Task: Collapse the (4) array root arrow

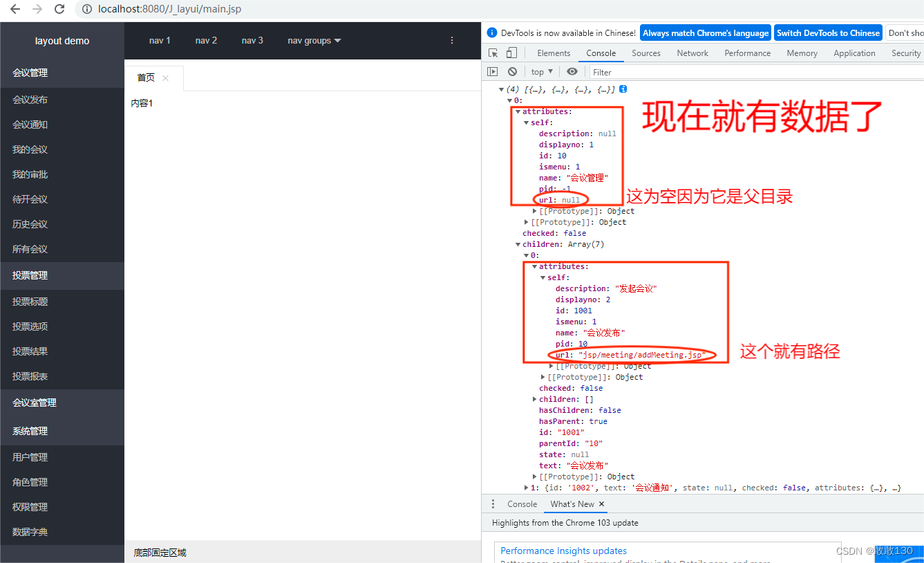Action: pos(502,89)
